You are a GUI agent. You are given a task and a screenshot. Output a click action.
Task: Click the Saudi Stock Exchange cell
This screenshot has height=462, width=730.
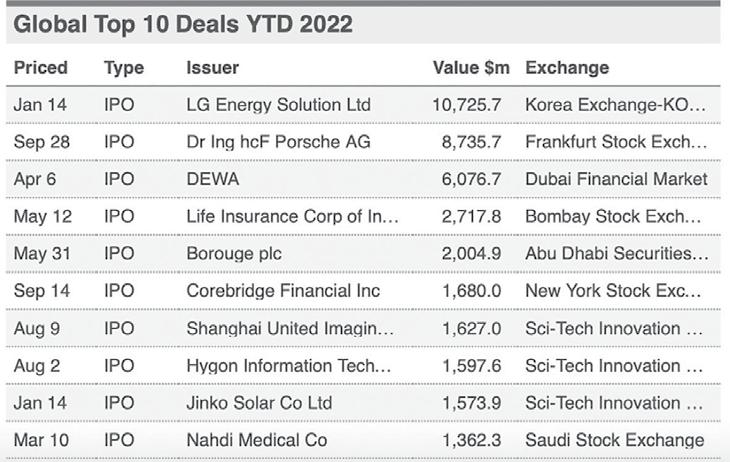click(614, 440)
